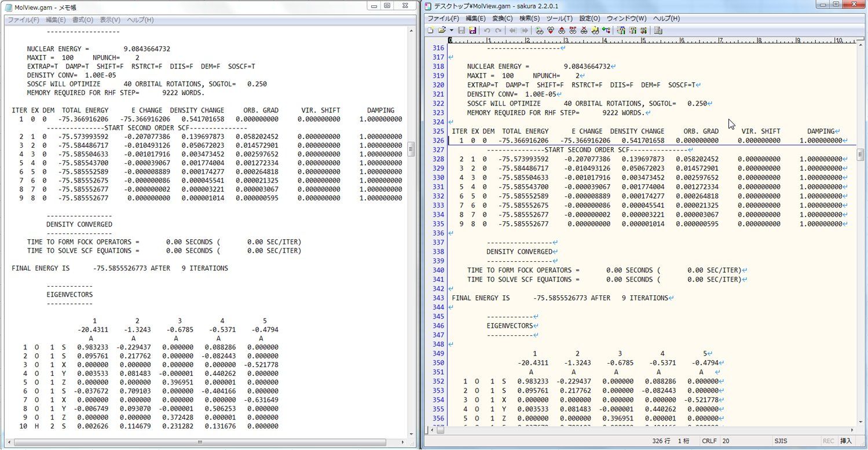Open 変換(C) menu in sakura editor
This screenshot has width=868, height=450.
click(503, 19)
